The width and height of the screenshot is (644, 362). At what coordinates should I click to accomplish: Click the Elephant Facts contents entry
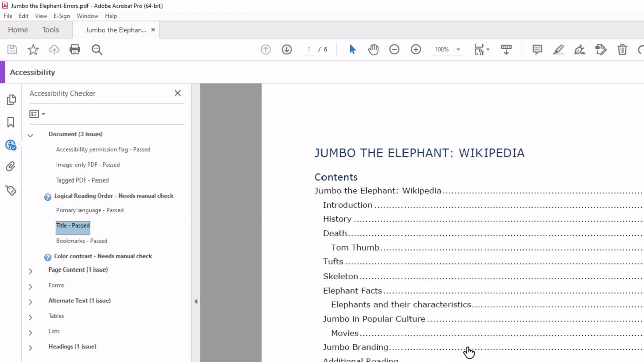click(353, 290)
